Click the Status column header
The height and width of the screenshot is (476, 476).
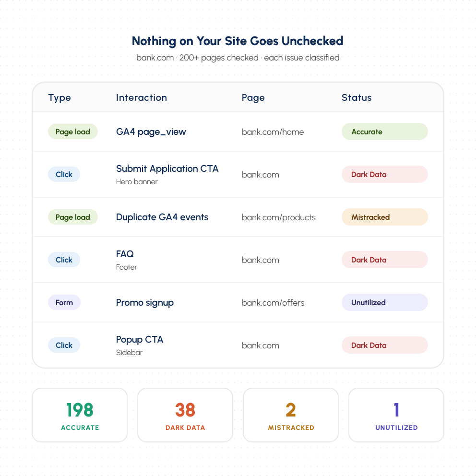tap(357, 97)
